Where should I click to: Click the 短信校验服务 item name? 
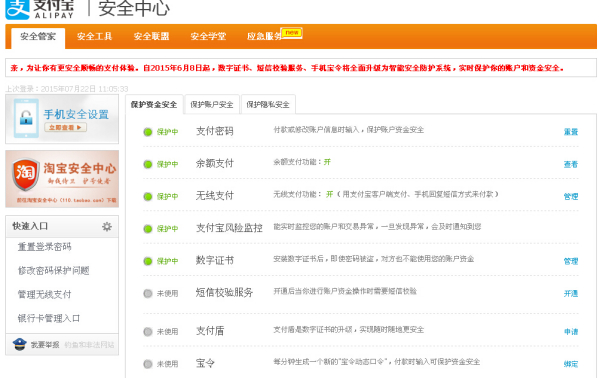tap(224, 293)
